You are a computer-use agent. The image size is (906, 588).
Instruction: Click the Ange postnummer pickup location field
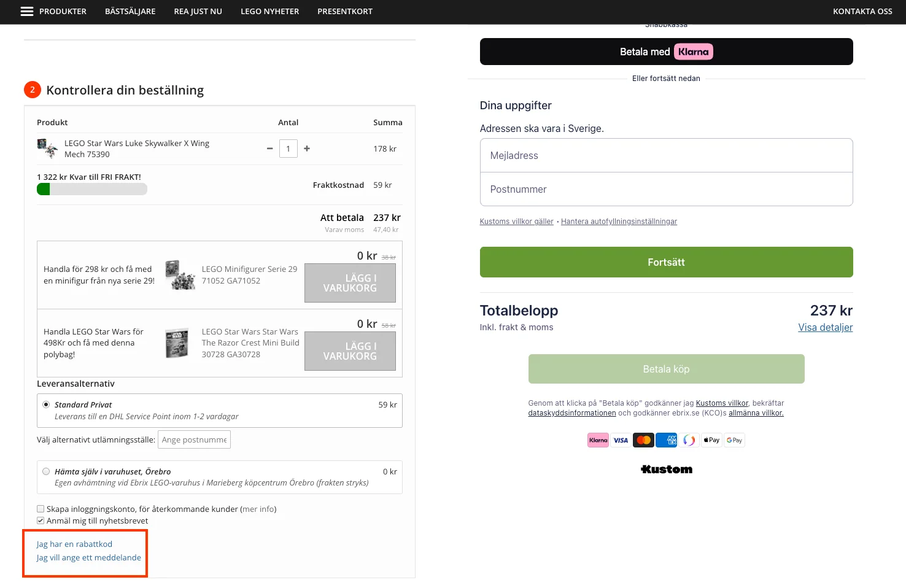[195, 440]
